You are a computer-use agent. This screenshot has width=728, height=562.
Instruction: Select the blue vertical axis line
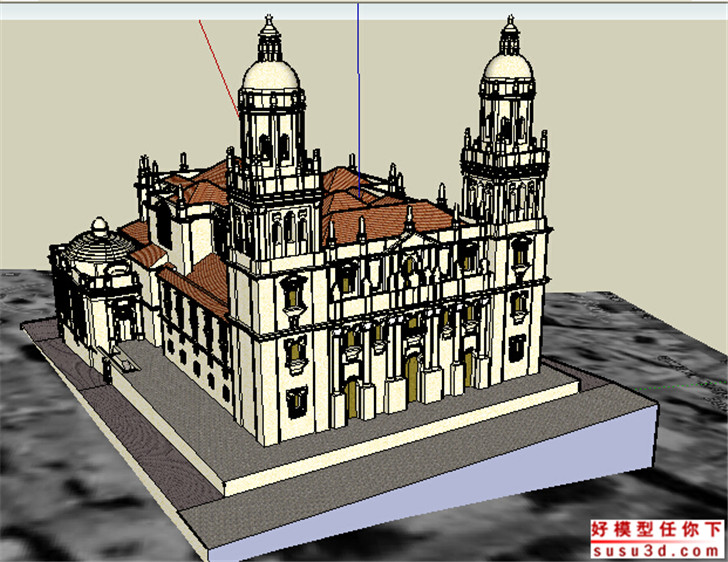(358, 100)
